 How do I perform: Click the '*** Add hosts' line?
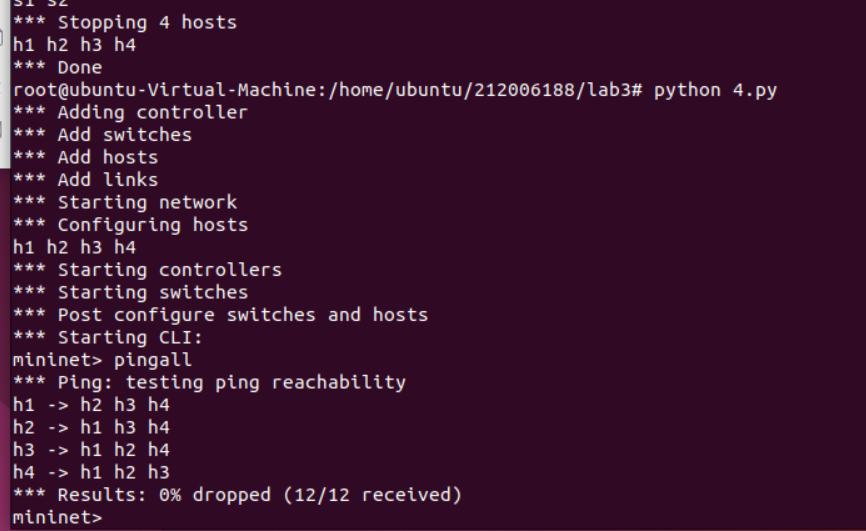(85, 157)
